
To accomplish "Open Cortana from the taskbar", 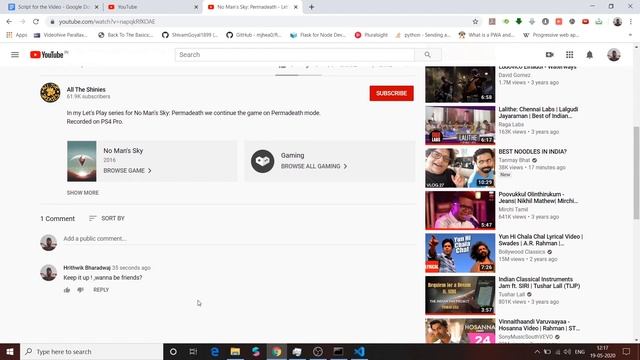I will [x=173, y=351].
